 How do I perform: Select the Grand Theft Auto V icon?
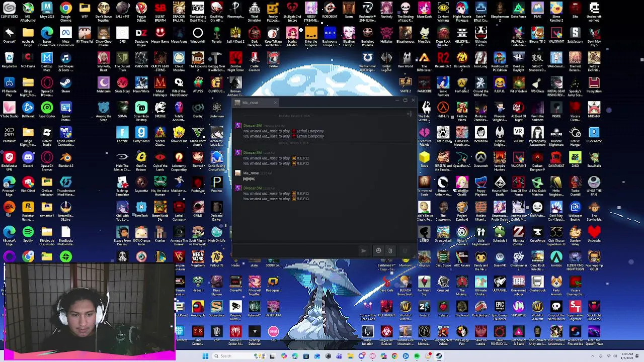coord(198,135)
